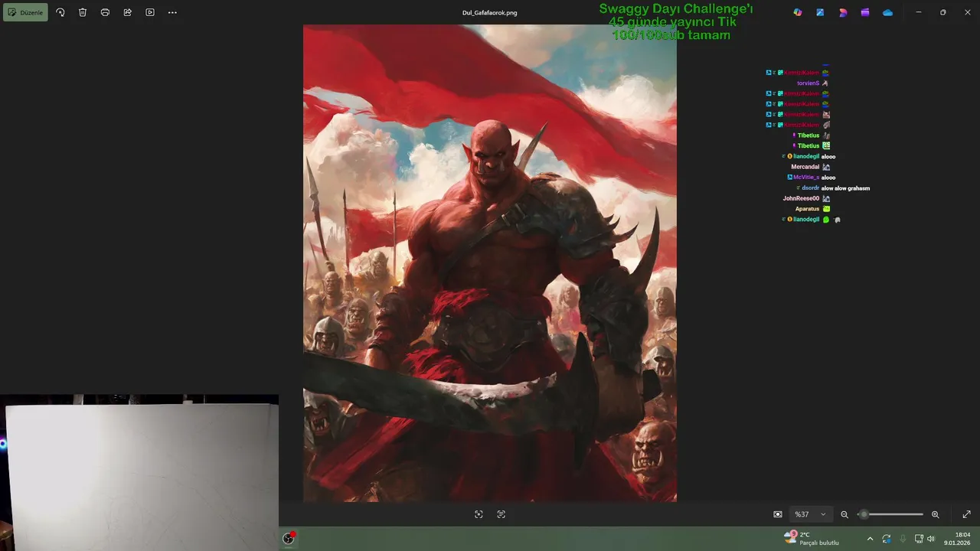Click chat username JohnReese00
980x551 pixels.
tap(801, 198)
